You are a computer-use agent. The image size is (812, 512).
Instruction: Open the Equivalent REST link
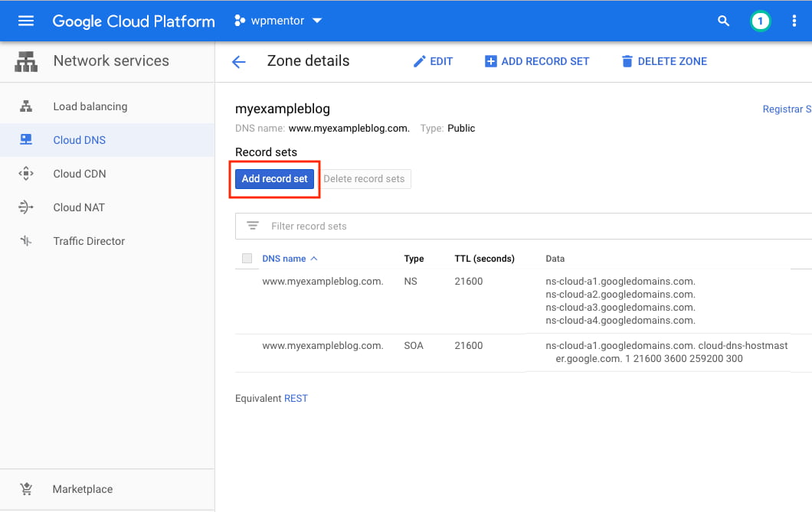pos(296,398)
